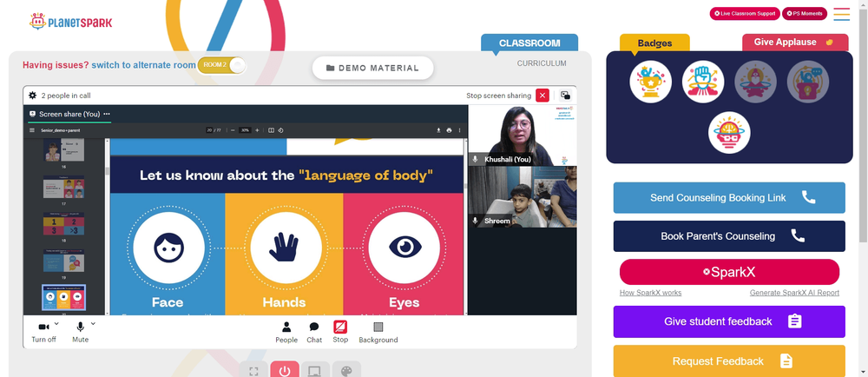Click Book Parent's Counseling button

point(729,235)
